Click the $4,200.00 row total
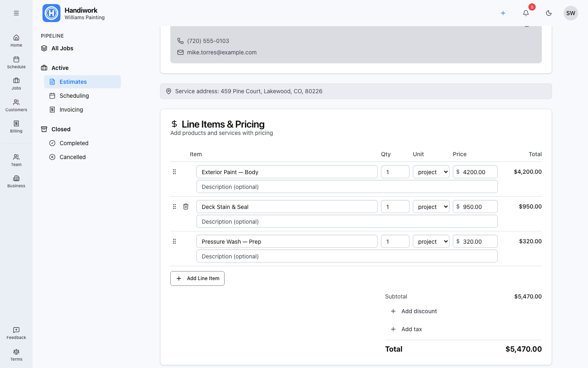 coord(528,172)
